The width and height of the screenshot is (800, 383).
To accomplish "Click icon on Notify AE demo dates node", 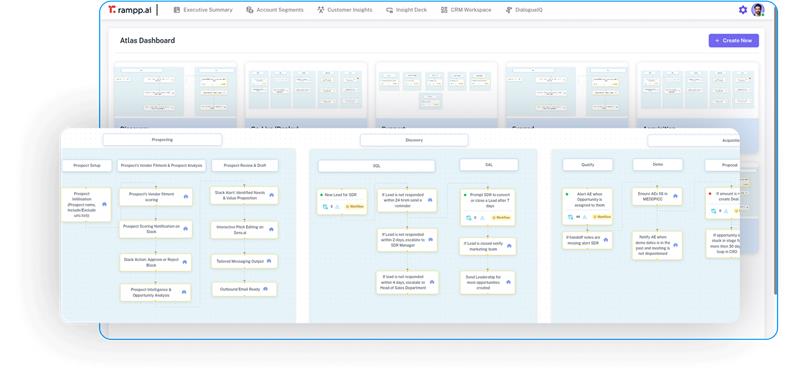I will click(676, 245).
